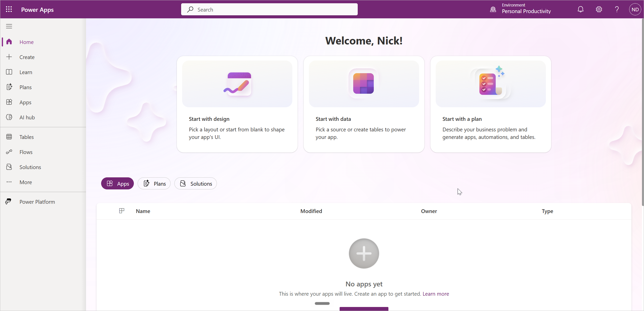The width and height of the screenshot is (644, 311).
Task: Open the AI hub icon
Action: pos(9,117)
